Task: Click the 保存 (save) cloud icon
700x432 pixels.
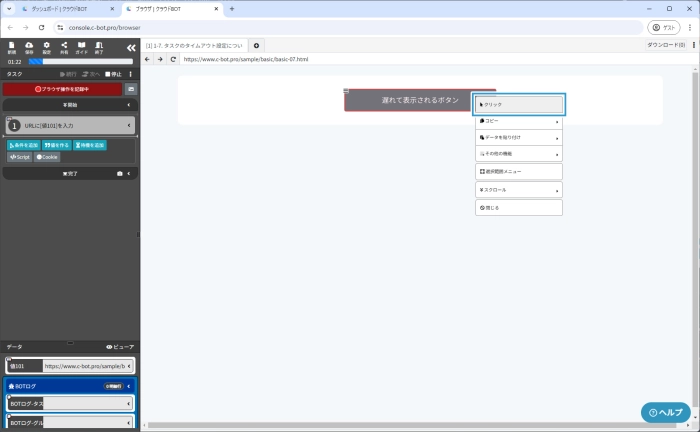Action: (x=29, y=47)
